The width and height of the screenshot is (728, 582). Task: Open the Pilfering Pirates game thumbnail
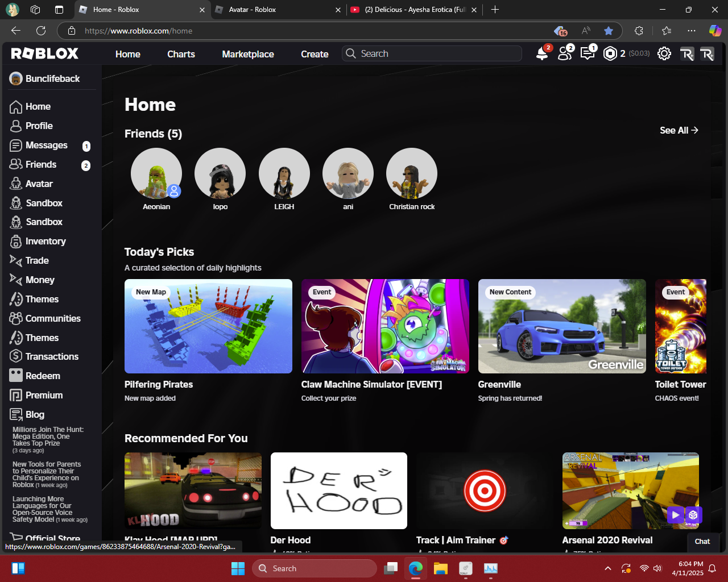pos(208,326)
